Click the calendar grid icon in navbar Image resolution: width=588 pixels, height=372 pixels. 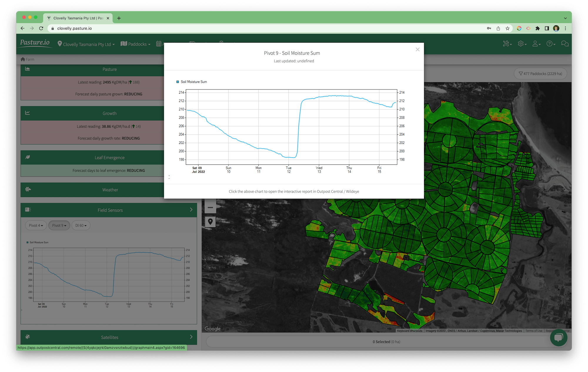pos(159,44)
